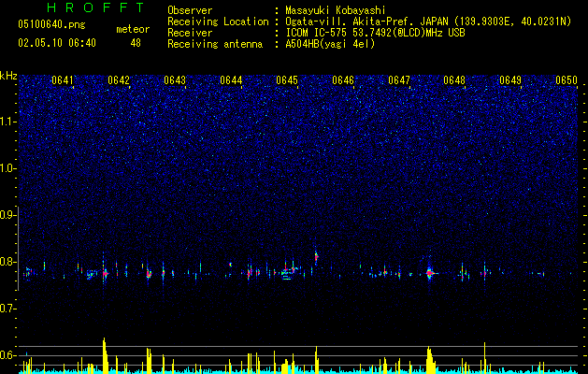This screenshot has height=374, width=588.
Task: Click the Receiving antenna label
Action: tap(215, 44)
